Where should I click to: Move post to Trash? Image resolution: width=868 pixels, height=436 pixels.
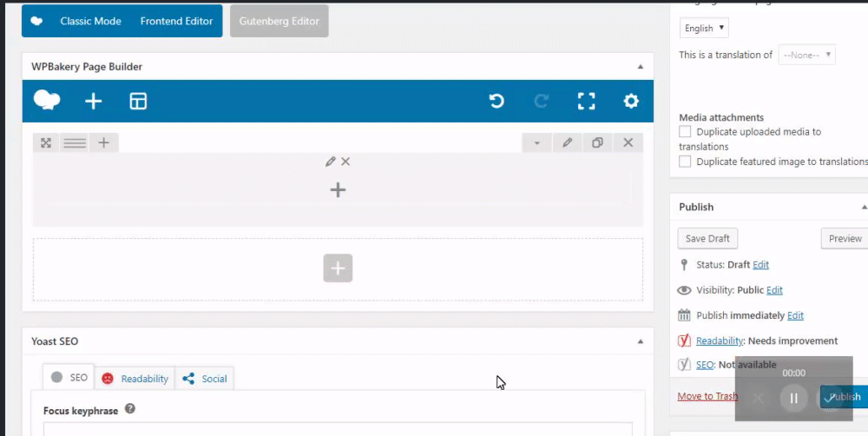point(707,396)
